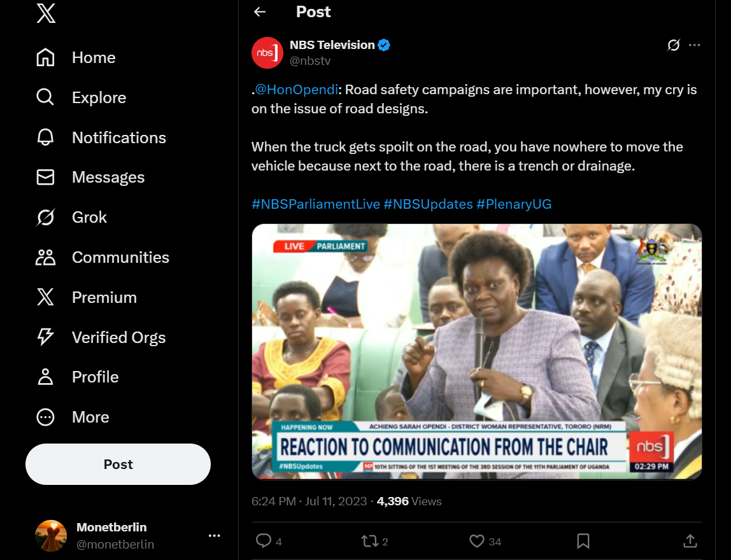Screen dimensions: 731x560
Task: Open Monetberlin account switcher dots
Action: 214,536
